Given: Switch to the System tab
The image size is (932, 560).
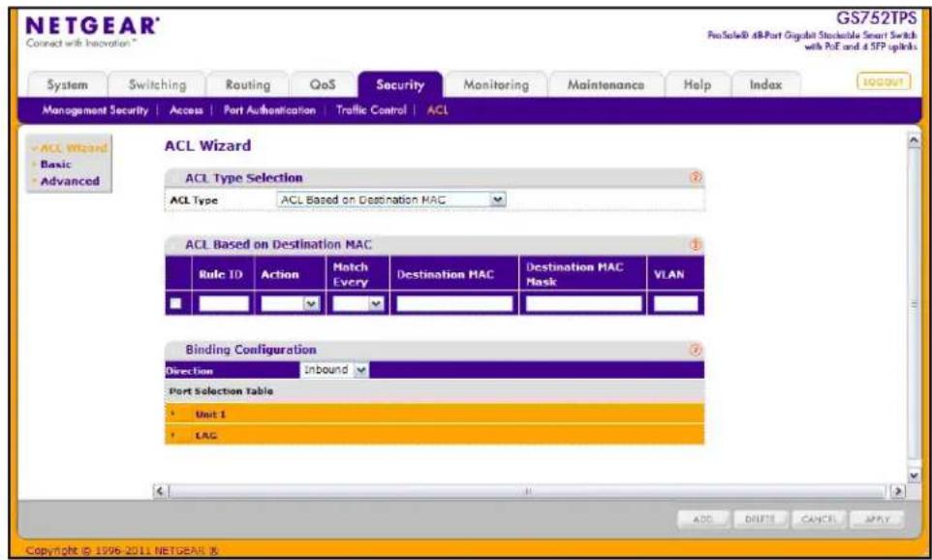Looking at the screenshot, I should tap(67, 85).
